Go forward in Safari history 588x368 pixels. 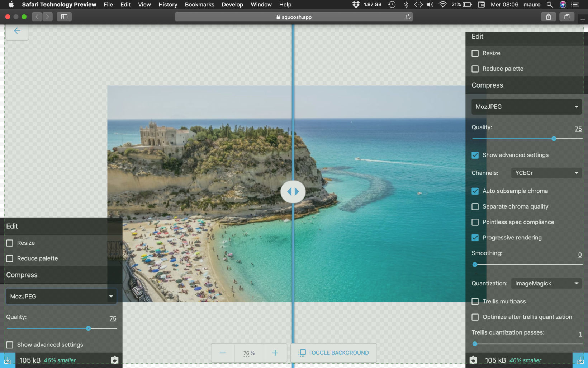pos(48,17)
